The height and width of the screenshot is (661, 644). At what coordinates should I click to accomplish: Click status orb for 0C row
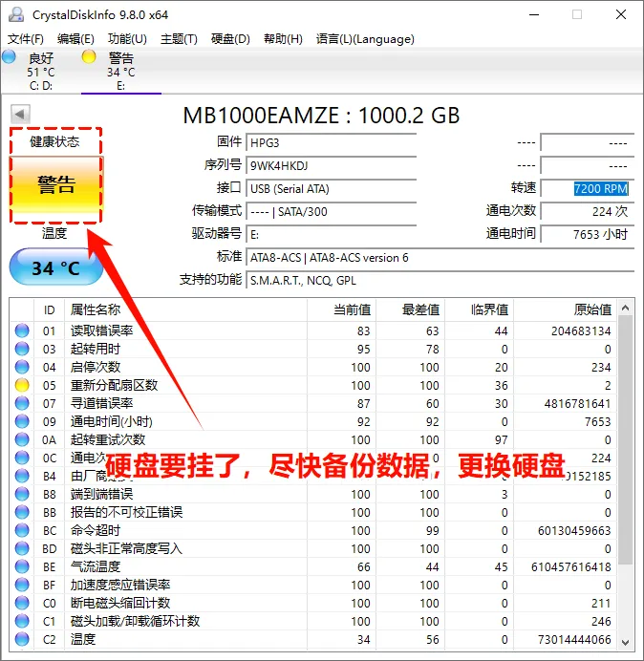[x=22, y=458]
